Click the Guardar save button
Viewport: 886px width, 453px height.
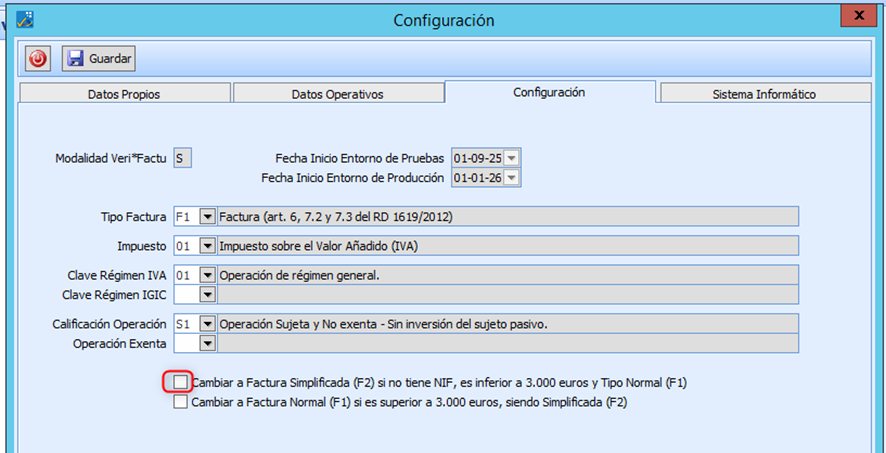(x=99, y=59)
